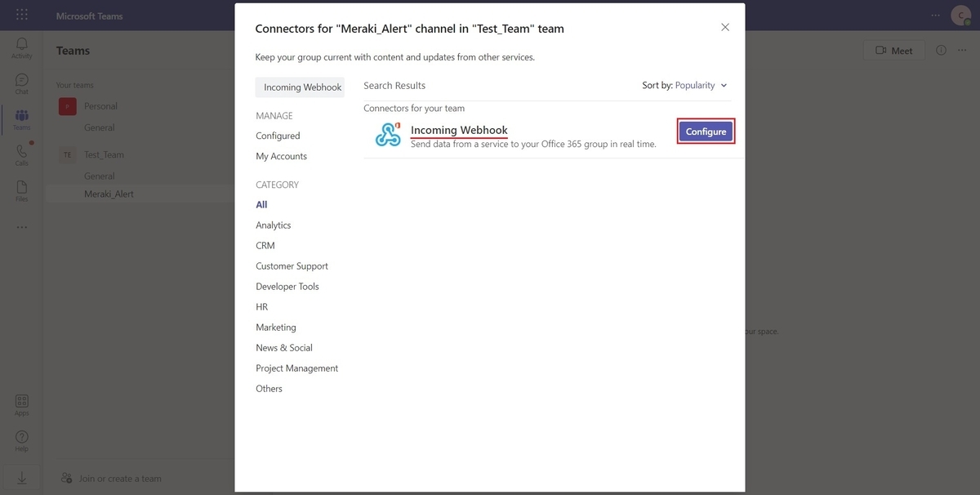
Task: Open settings ellipsis in the title bar
Action: pyautogui.click(x=935, y=16)
